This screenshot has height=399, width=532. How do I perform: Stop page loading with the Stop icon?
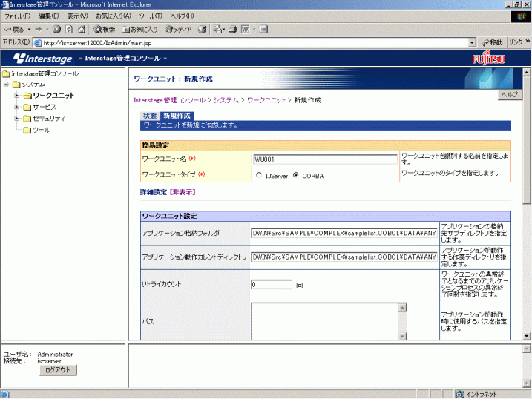coord(56,30)
